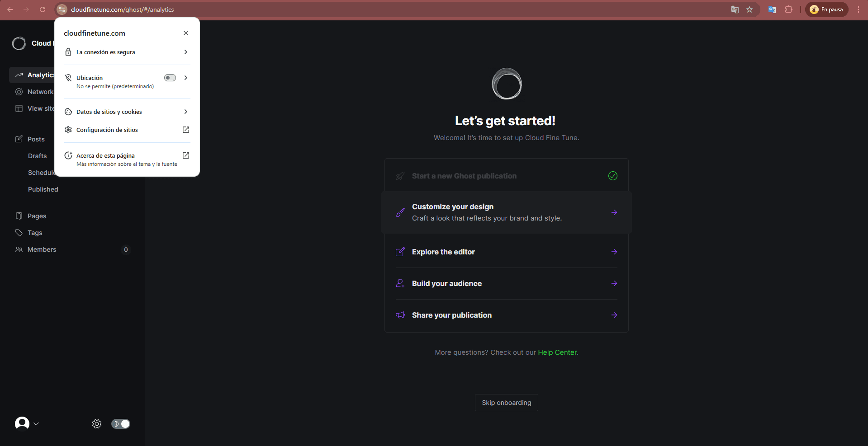Click the green completed checkmark icon
Viewport: 868px width, 446px height.
(613, 176)
